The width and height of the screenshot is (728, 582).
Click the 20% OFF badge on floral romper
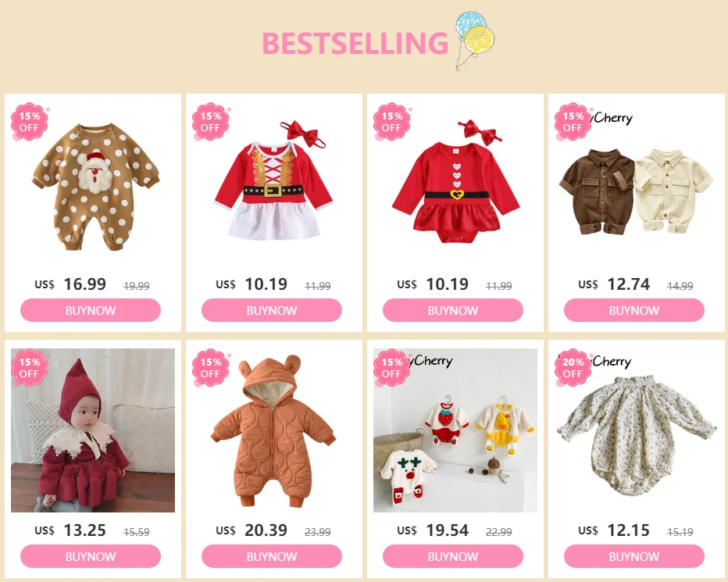coord(573,368)
